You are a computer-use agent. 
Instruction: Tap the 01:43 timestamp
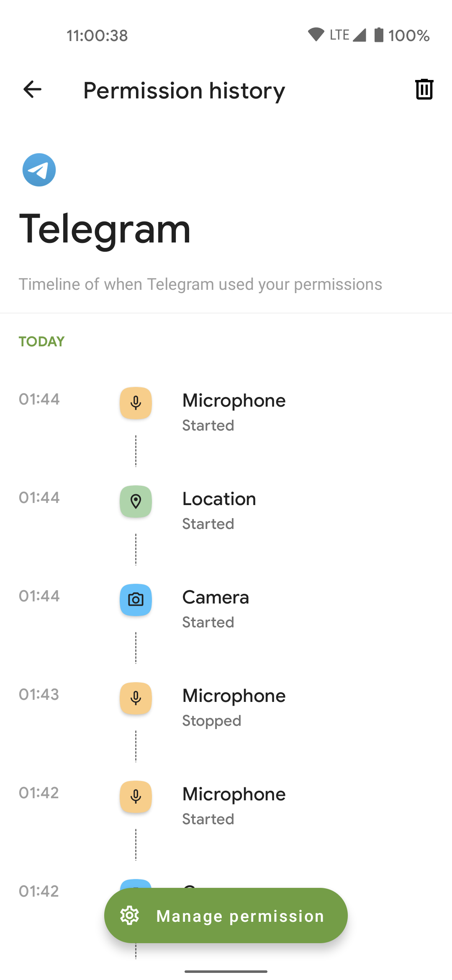tap(39, 694)
